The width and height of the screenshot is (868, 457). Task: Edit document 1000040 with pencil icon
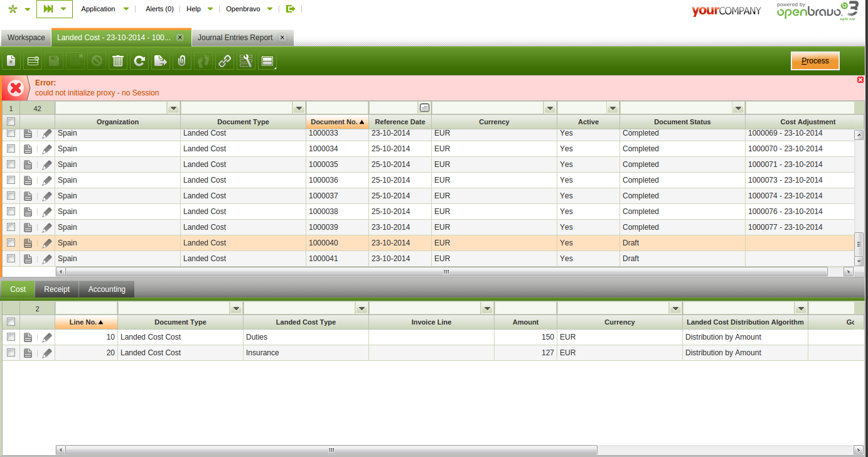click(47, 243)
